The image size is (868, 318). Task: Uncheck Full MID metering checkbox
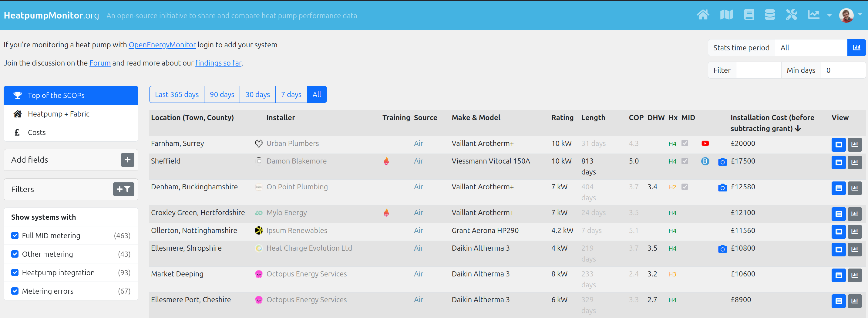pos(15,235)
